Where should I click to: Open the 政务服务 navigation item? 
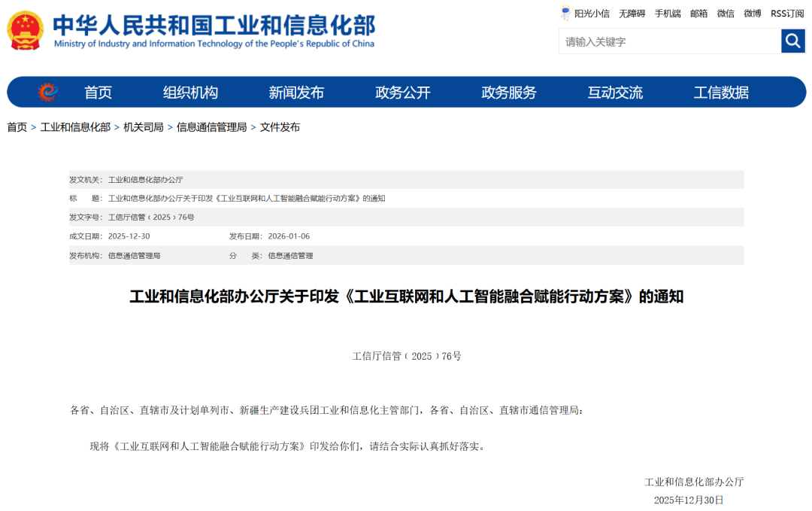tap(508, 93)
